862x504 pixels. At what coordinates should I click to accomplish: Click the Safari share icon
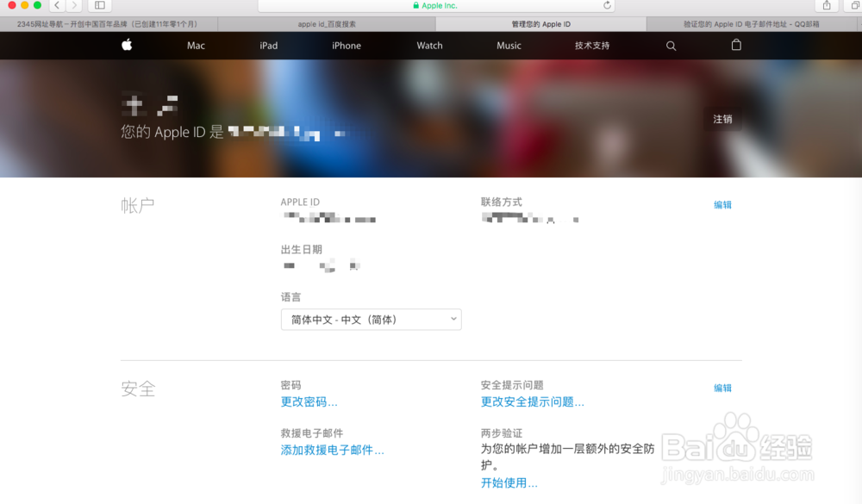(x=827, y=5)
